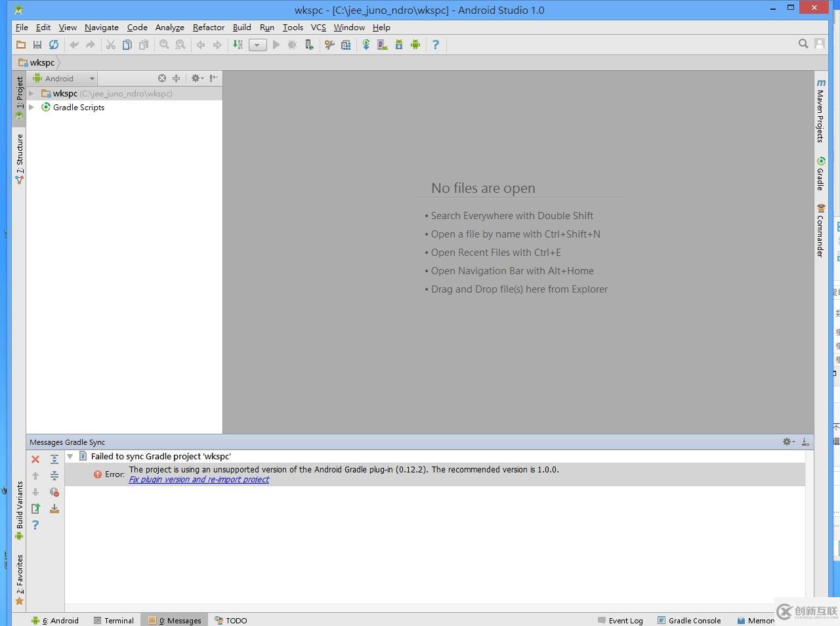840x626 pixels.
Task: Expand the wkspc tree node
Action: point(31,93)
